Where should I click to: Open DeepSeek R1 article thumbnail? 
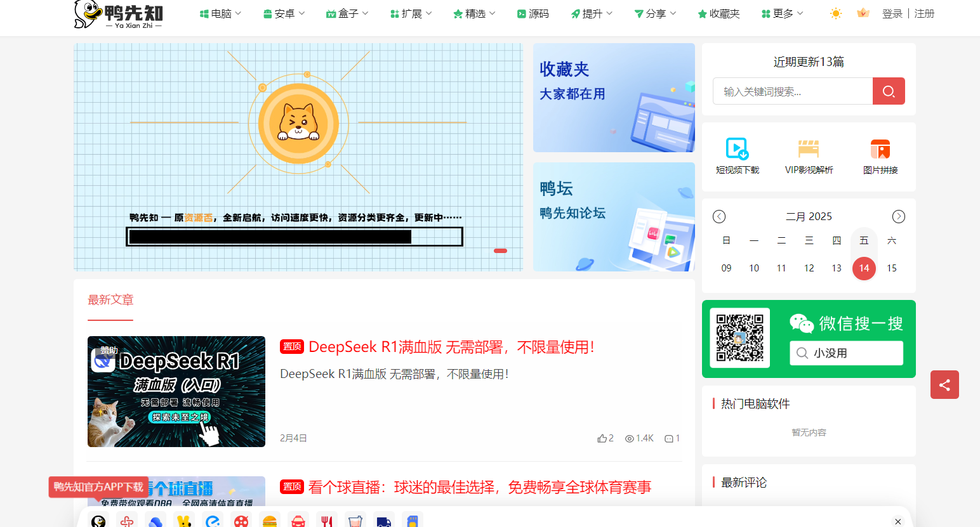[x=176, y=391]
